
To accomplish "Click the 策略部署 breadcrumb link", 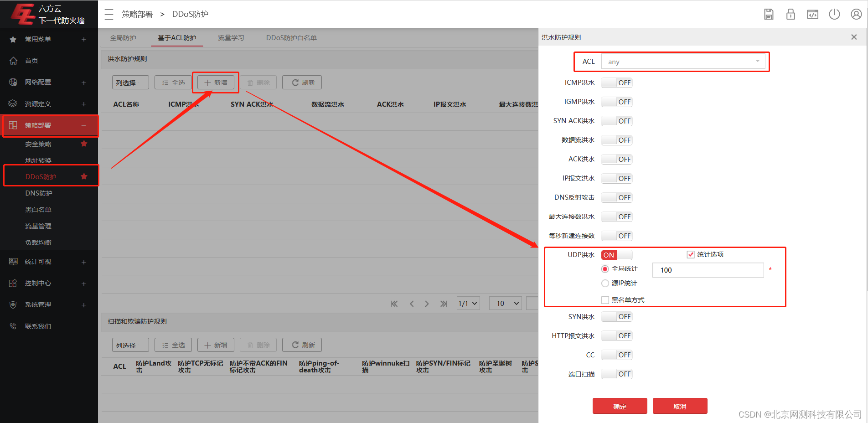I will 137,14.
